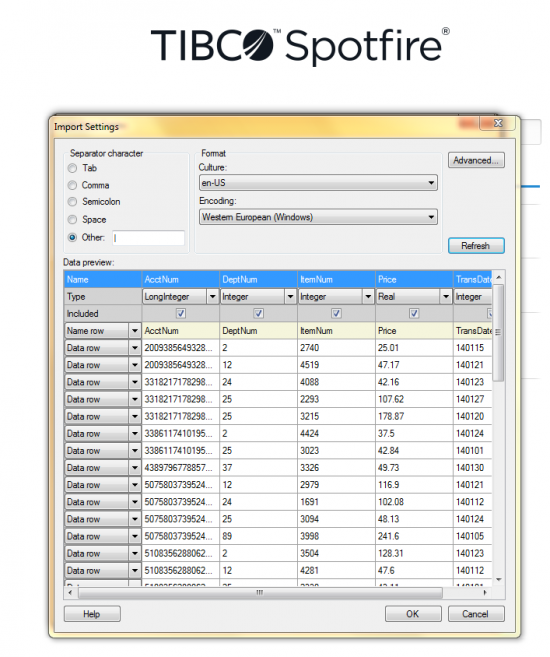
Task: Click the Refresh button
Action: click(476, 246)
